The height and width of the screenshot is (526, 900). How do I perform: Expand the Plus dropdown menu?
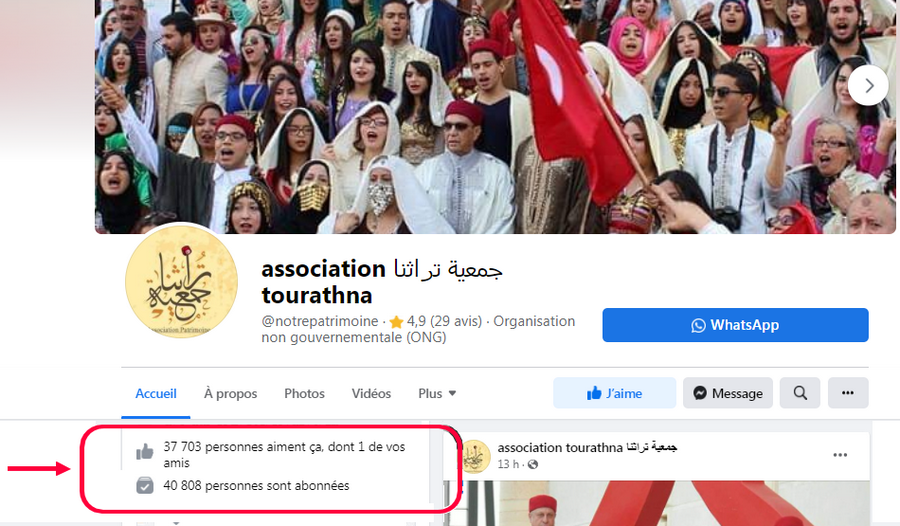point(437,394)
